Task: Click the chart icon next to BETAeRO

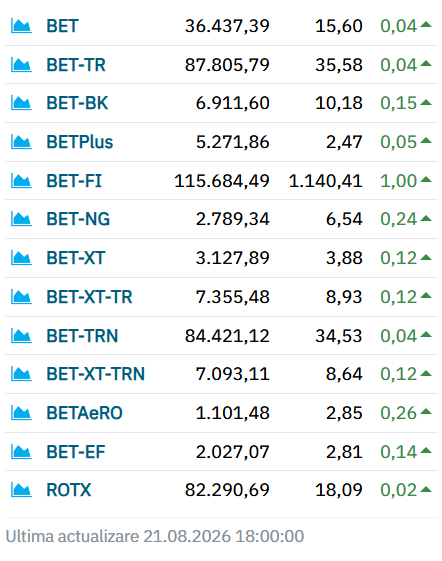Action: 21,413
